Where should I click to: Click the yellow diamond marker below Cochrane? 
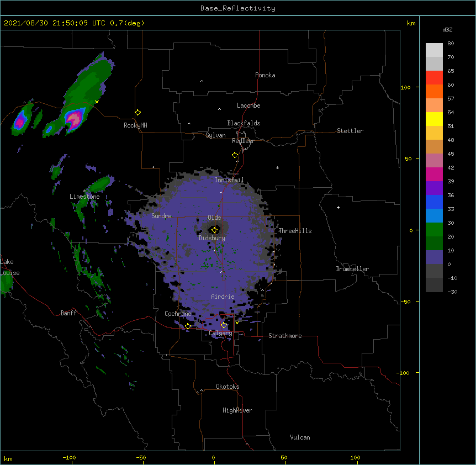(x=188, y=326)
